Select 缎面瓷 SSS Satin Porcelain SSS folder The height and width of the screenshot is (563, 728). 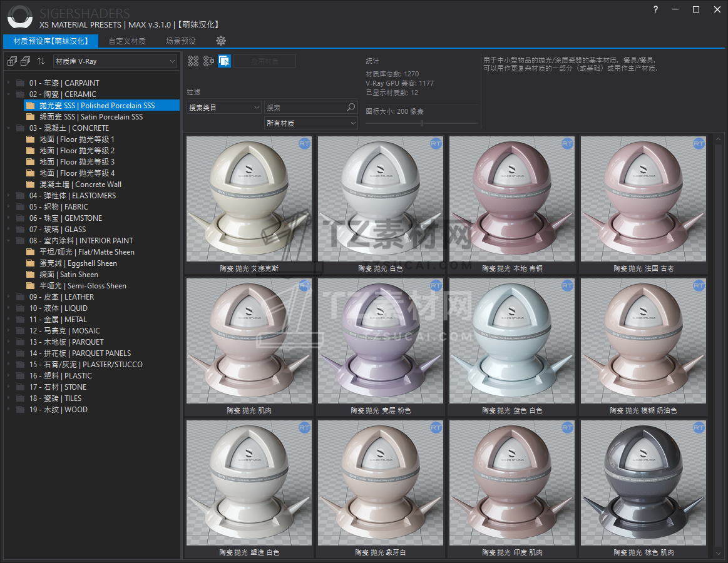[x=91, y=117]
